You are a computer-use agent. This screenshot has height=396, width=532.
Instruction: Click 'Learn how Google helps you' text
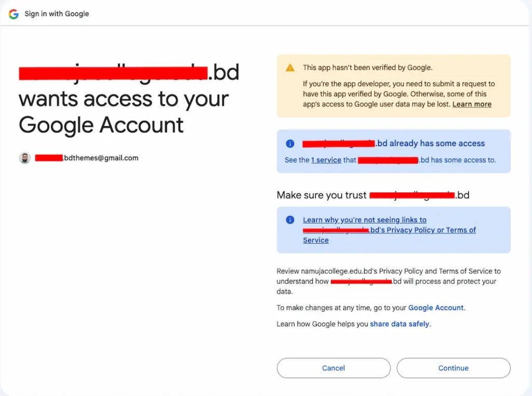coord(322,324)
